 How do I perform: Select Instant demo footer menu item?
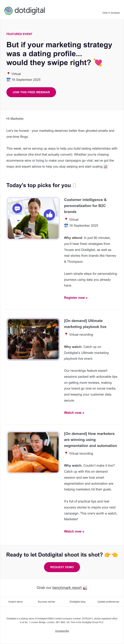click(15, 602)
